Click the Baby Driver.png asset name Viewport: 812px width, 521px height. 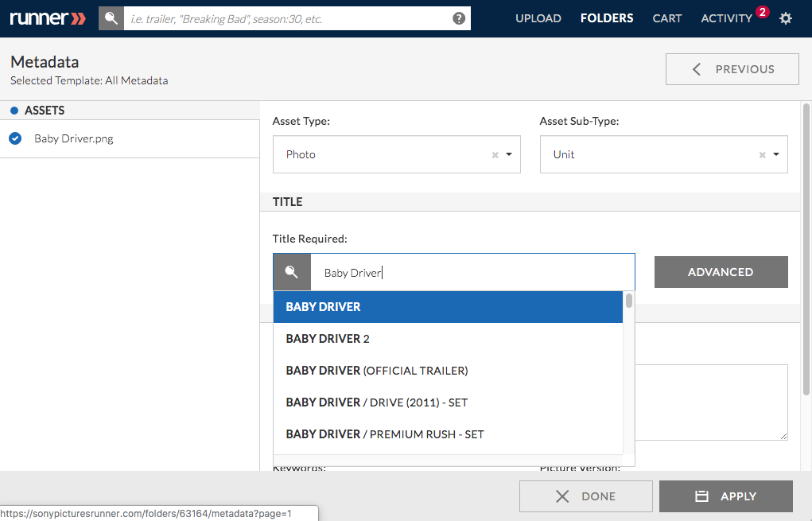click(x=73, y=138)
